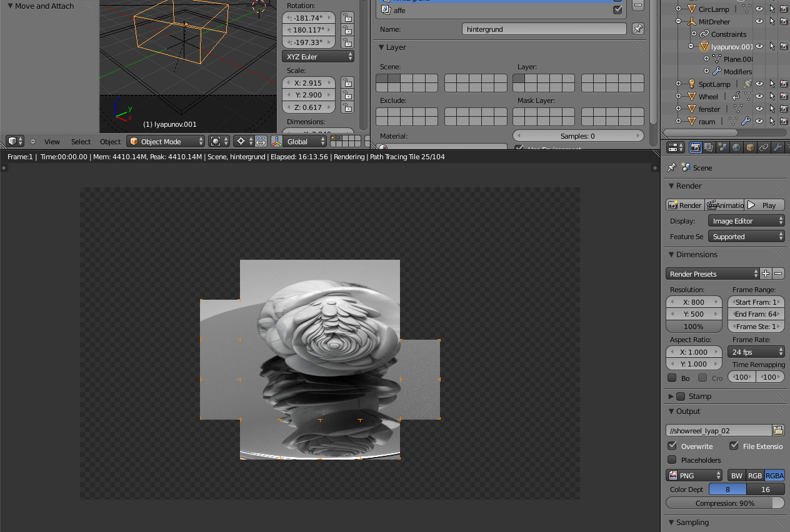Open the Object Mode dropdown
The height and width of the screenshot is (532, 790).
(x=166, y=141)
